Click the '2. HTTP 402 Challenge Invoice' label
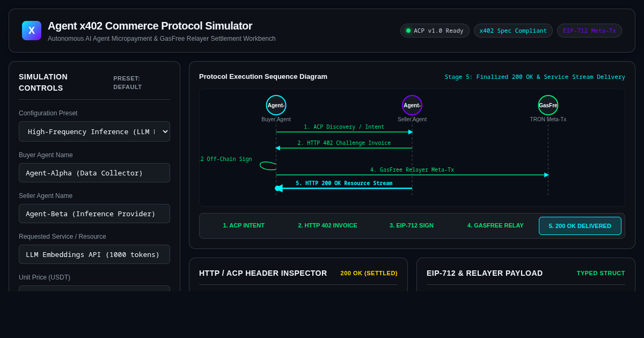 tap(344, 143)
